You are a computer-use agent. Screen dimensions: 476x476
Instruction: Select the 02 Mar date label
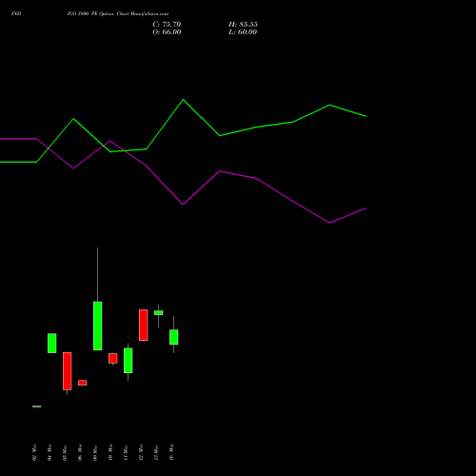(x=34, y=452)
